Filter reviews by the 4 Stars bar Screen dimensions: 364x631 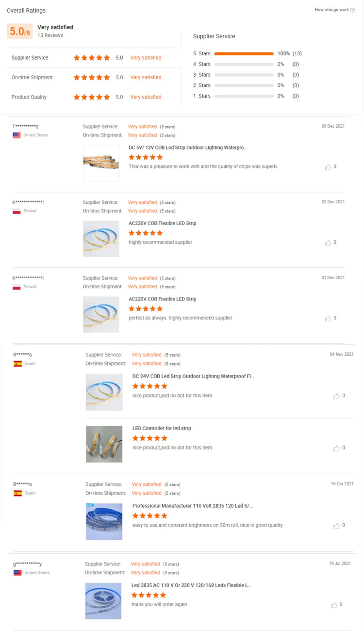(x=244, y=64)
